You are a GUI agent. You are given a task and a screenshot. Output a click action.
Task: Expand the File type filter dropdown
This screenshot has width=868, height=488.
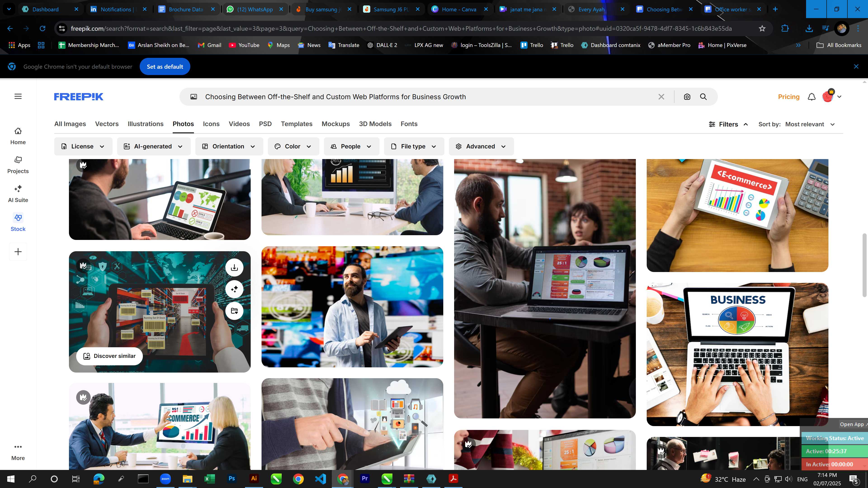414,146
